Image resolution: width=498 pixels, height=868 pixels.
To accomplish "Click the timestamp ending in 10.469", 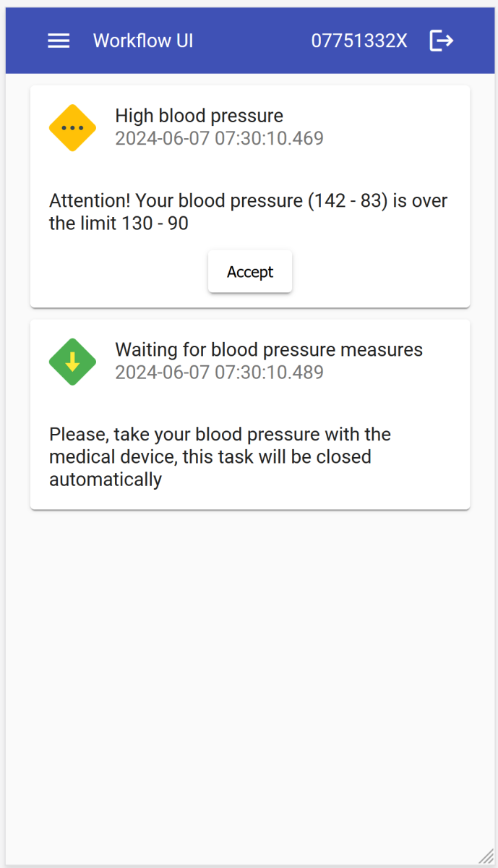I will pyautogui.click(x=219, y=138).
